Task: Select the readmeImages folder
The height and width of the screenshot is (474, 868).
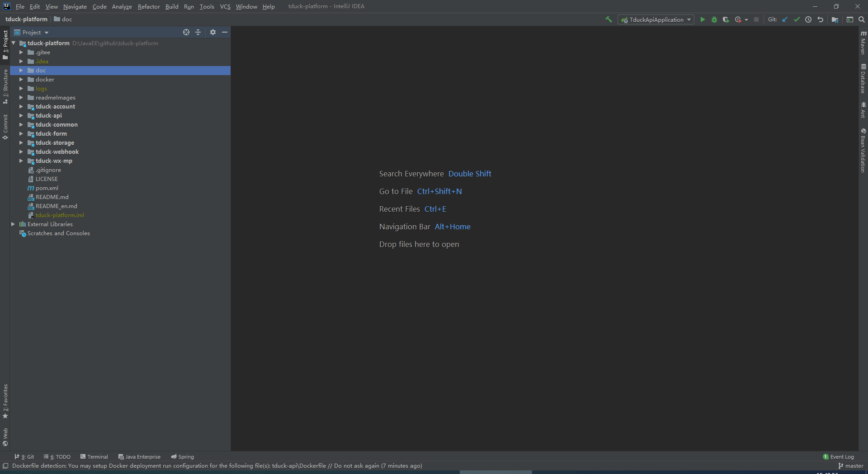Action: coord(56,97)
